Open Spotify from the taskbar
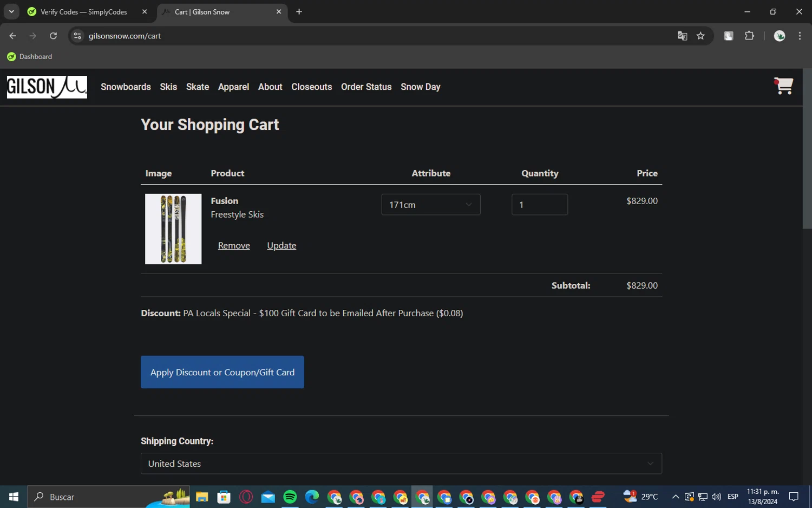 point(290,497)
